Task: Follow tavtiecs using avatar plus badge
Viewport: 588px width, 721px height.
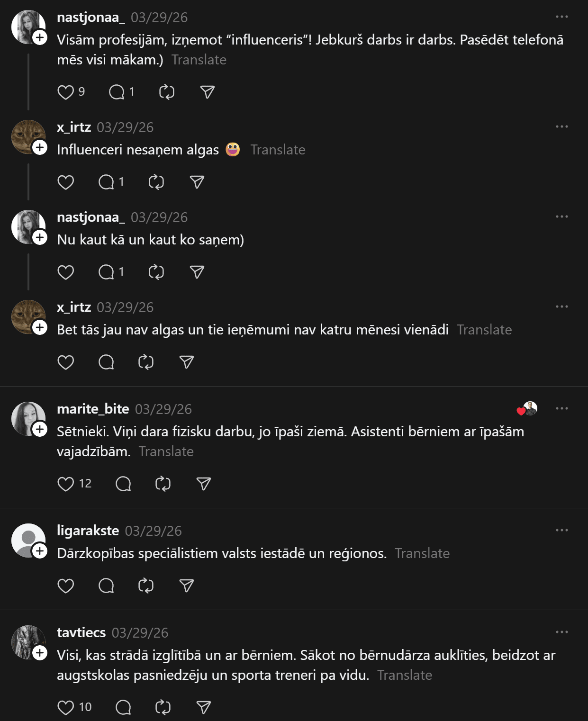Action: point(40,653)
